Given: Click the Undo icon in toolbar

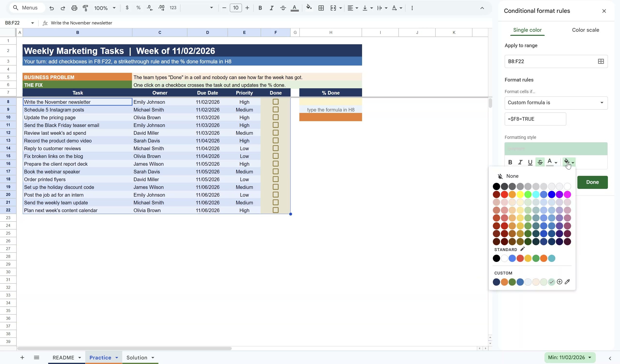Looking at the screenshot, I should 51,8.
